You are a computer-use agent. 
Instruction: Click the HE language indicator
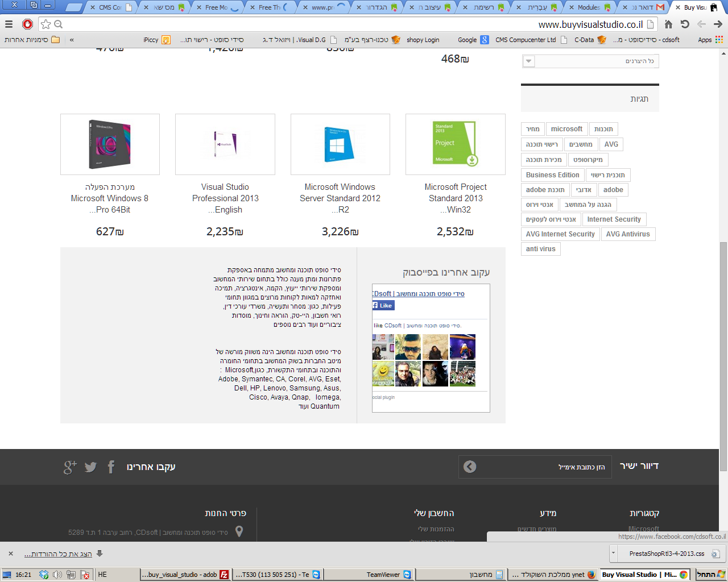pos(102,575)
